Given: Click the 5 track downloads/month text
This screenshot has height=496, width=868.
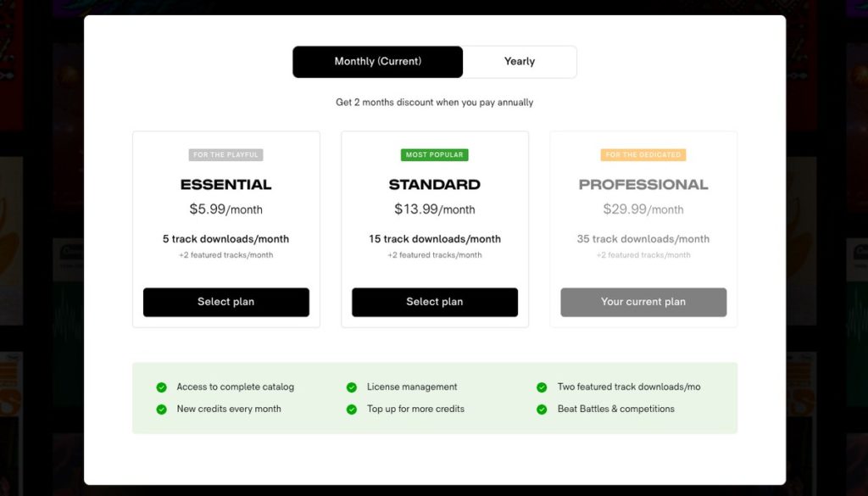Looking at the screenshot, I should (225, 238).
